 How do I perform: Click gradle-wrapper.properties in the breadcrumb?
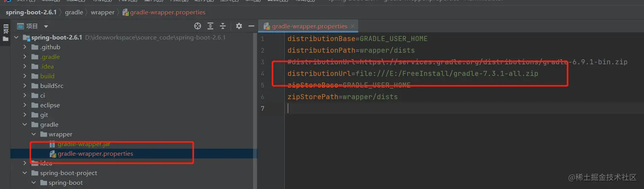(168, 12)
